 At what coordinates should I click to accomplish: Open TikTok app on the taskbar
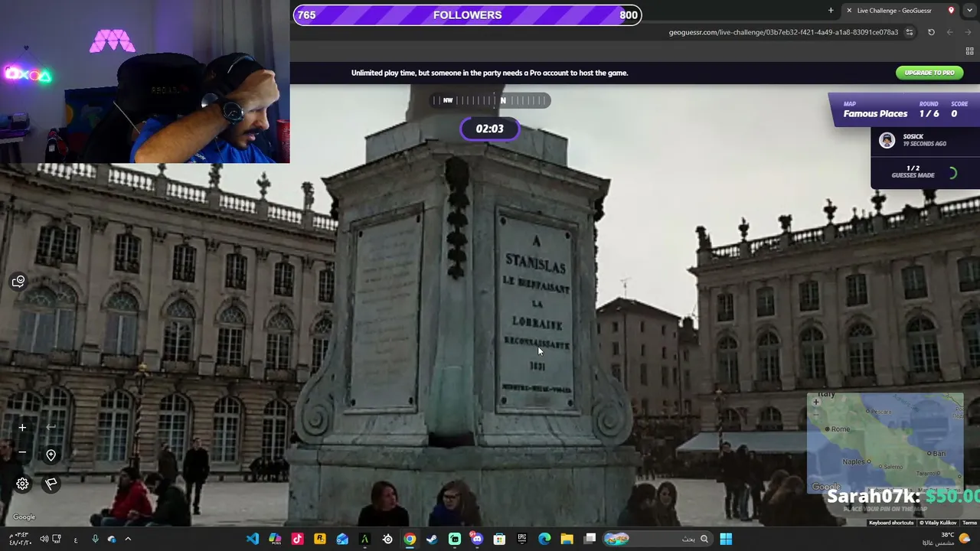(x=297, y=539)
